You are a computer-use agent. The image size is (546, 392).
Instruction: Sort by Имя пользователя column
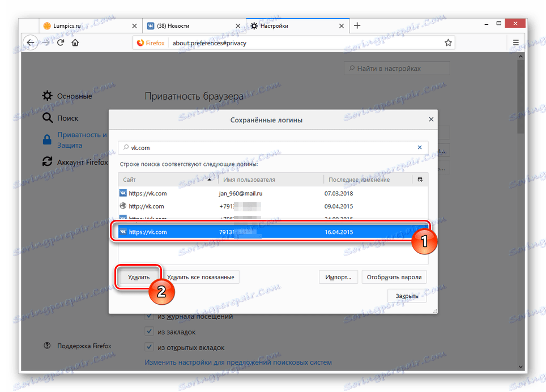coord(271,180)
